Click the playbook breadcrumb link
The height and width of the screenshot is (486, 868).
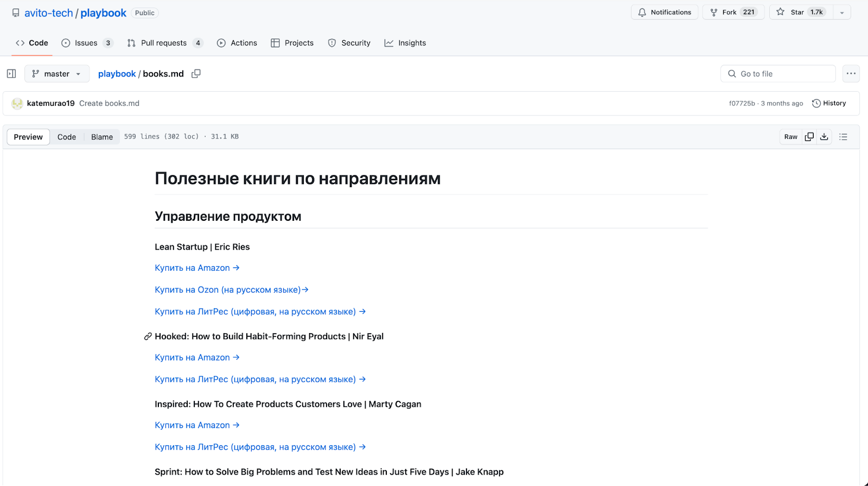click(x=117, y=74)
